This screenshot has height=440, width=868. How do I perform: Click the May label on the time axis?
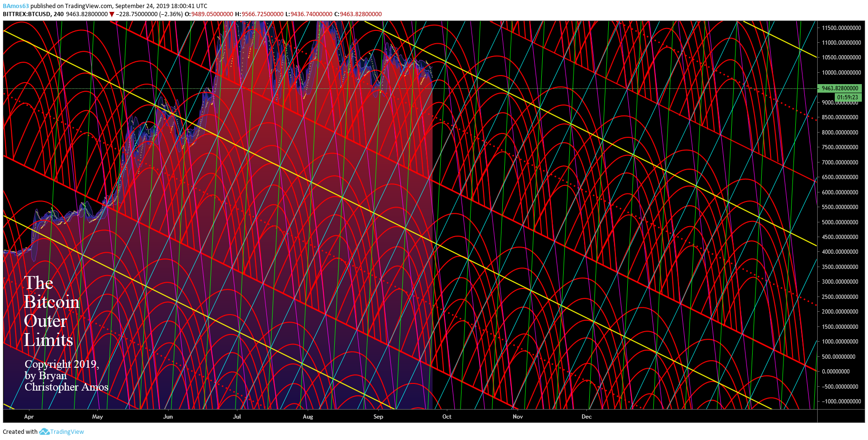pyautogui.click(x=97, y=417)
